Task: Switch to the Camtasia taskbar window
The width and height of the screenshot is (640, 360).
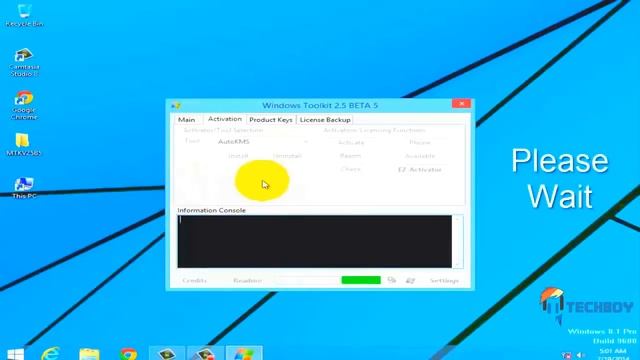Action: pyautogui.click(x=167, y=353)
